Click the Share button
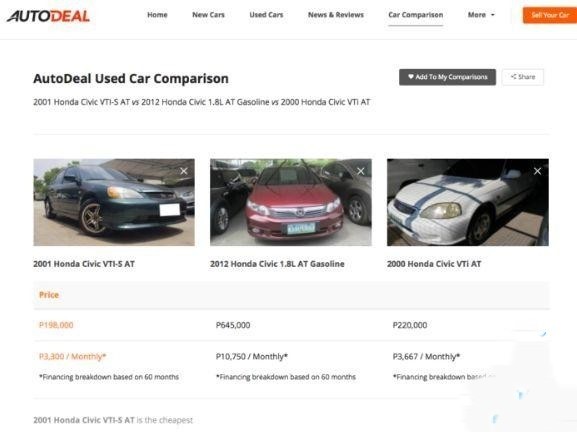Image resolution: width=577 pixels, height=432 pixels. click(x=523, y=77)
